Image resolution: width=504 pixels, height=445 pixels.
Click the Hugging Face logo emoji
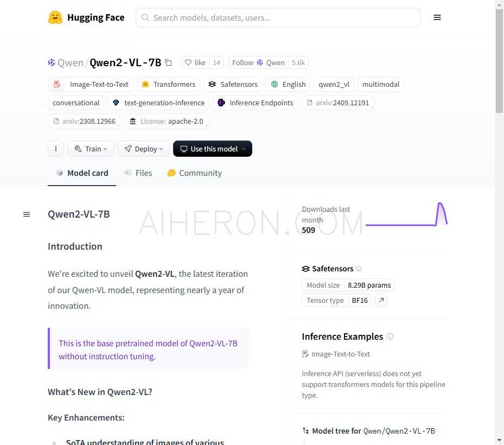[55, 17]
